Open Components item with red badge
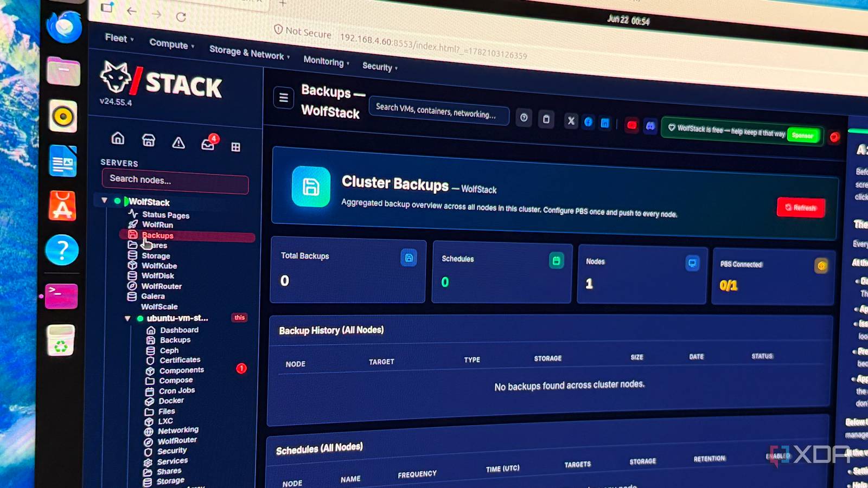This screenshot has height=488, width=868. pos(181,370)
